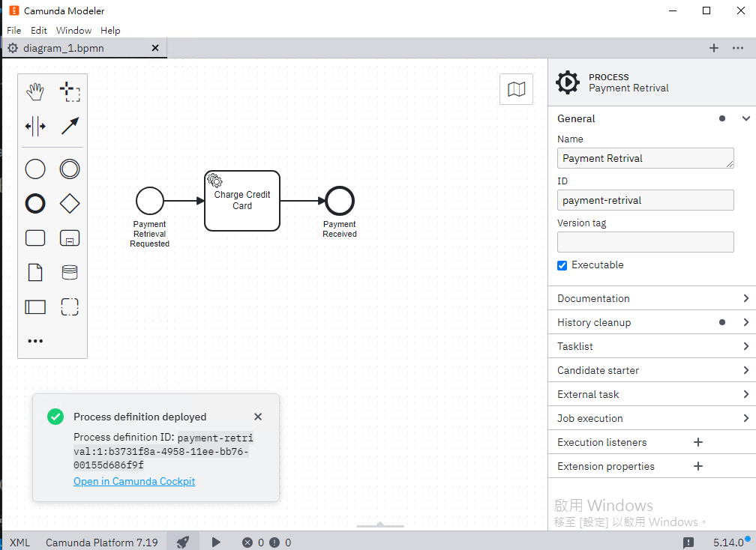Image resolution: width=756 pixels, height=550 pixels.
Task: Toggle the Executable checkbox
Action: tap(562, 265)
